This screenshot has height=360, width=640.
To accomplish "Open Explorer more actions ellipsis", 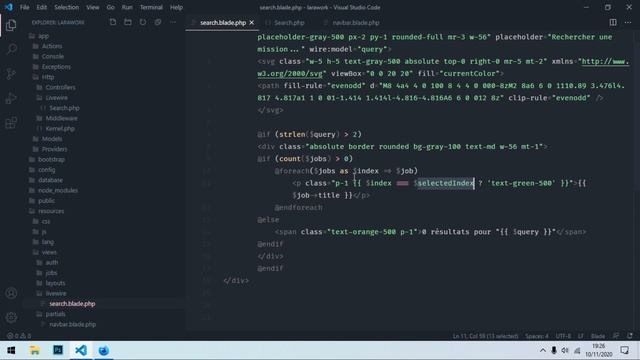I will click(173, 22).
